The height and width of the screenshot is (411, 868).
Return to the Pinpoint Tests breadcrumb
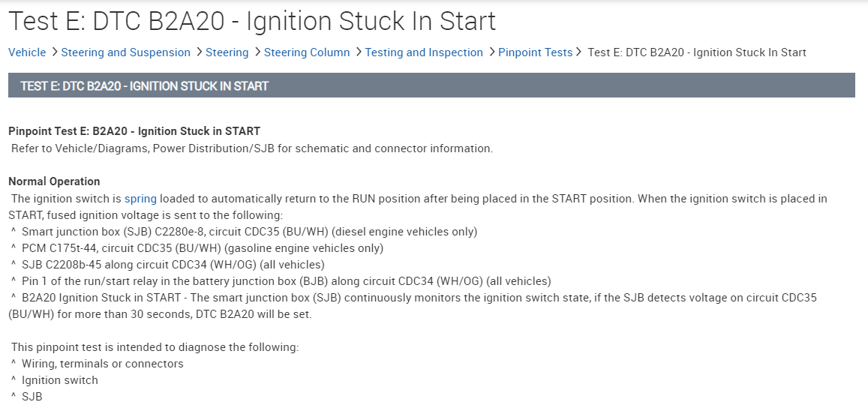pyautogui.click(x=535, y=52)
